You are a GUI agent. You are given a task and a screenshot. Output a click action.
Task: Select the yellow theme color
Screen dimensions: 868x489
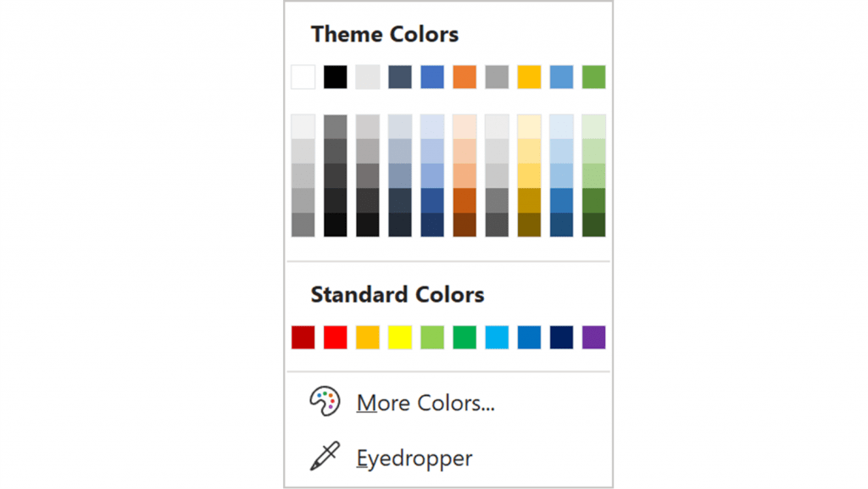click(x=528, y=76)
